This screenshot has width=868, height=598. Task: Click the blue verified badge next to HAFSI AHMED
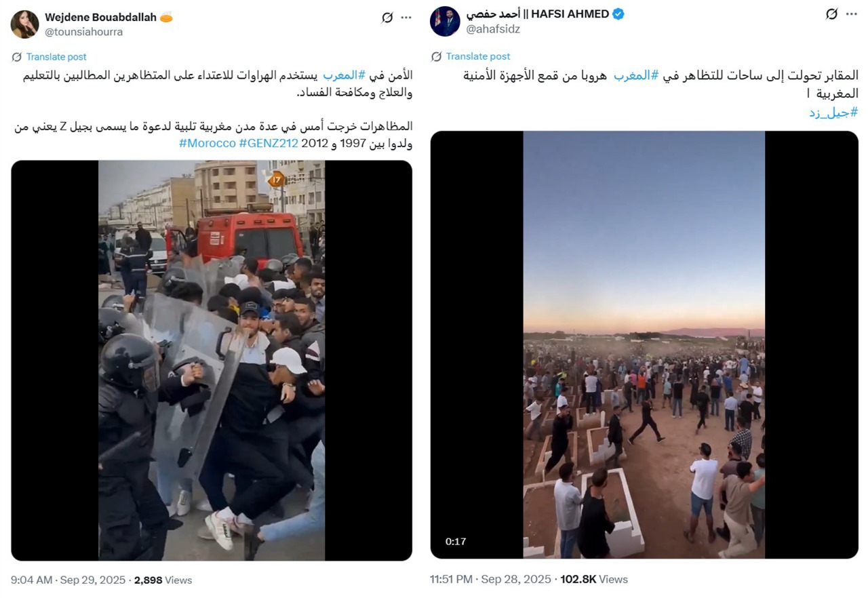[x=618, y=14]
